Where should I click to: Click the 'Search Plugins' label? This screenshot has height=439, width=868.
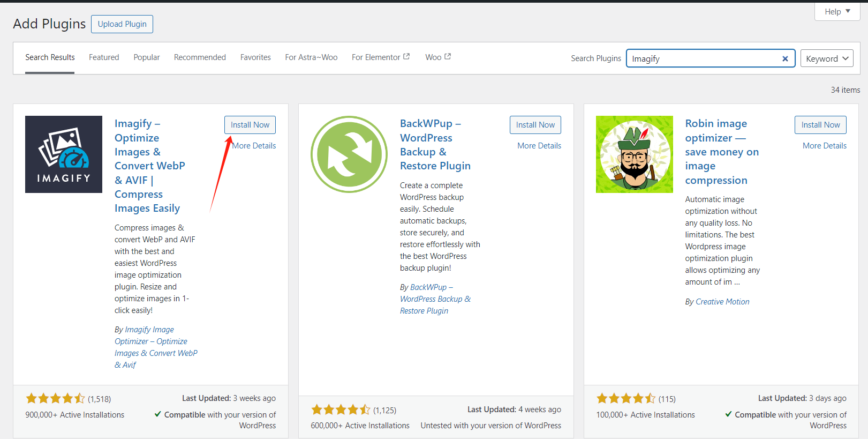pos(596,58)
